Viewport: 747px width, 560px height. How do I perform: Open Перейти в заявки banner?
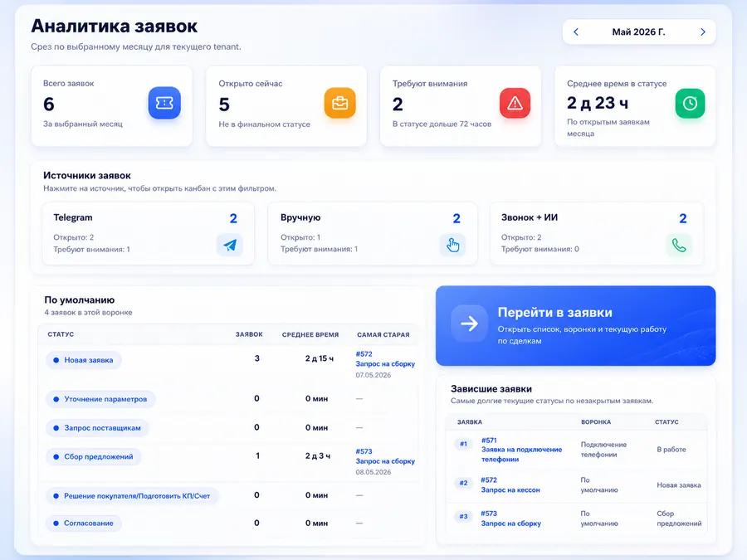(x=575, y=326)
